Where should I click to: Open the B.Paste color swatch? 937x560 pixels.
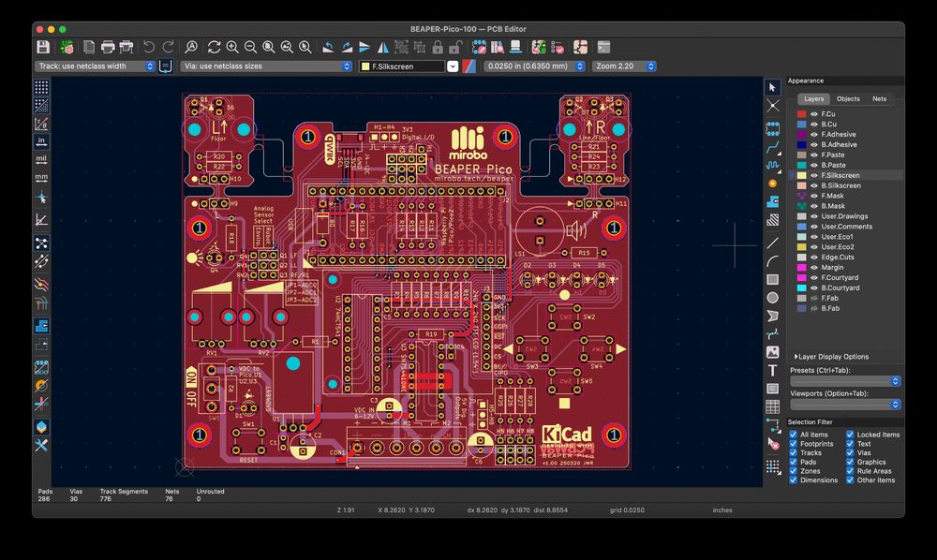[x=801, y=165]
